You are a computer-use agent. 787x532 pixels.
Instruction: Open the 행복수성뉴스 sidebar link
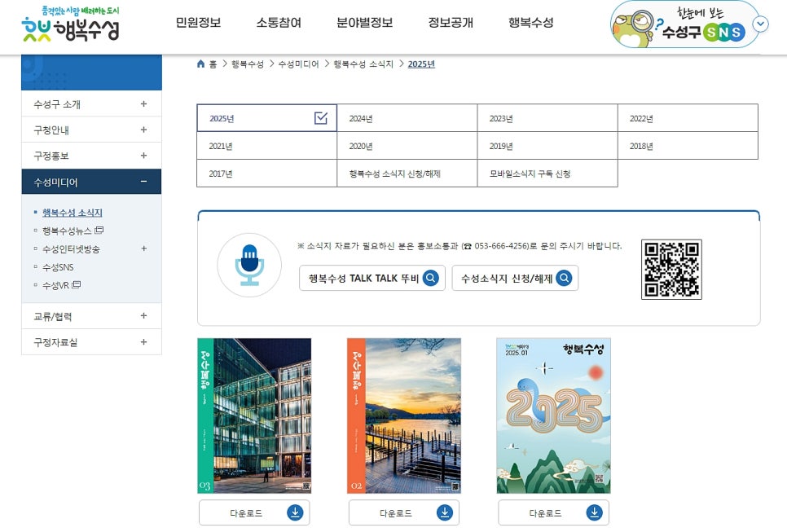(x=67, y=231)
